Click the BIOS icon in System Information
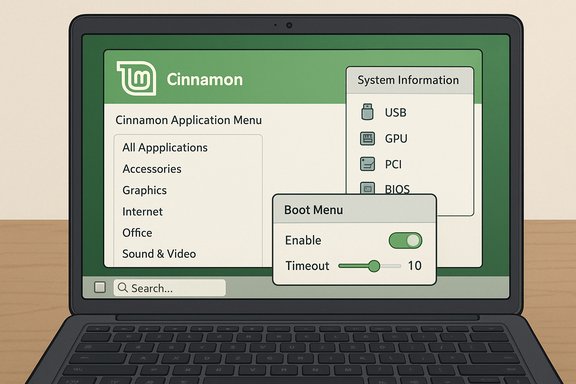576x384 pixels. point(367,188)
